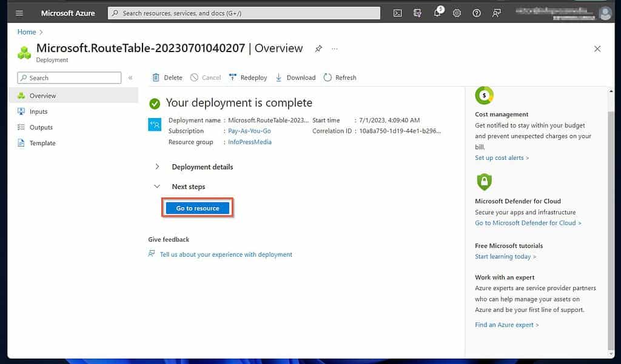Select Overview in the left menu
621x364 pixels.
pos(73,96)
